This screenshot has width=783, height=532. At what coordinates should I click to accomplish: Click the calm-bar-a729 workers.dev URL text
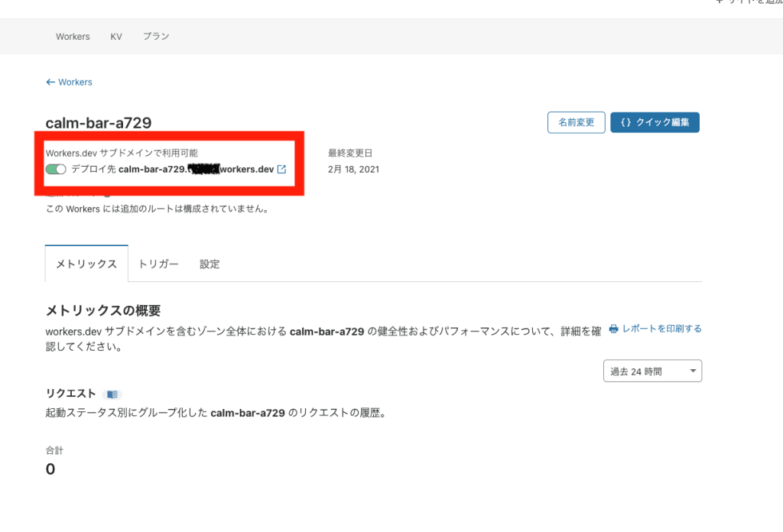pyautogui.click(x=197, y=169)
